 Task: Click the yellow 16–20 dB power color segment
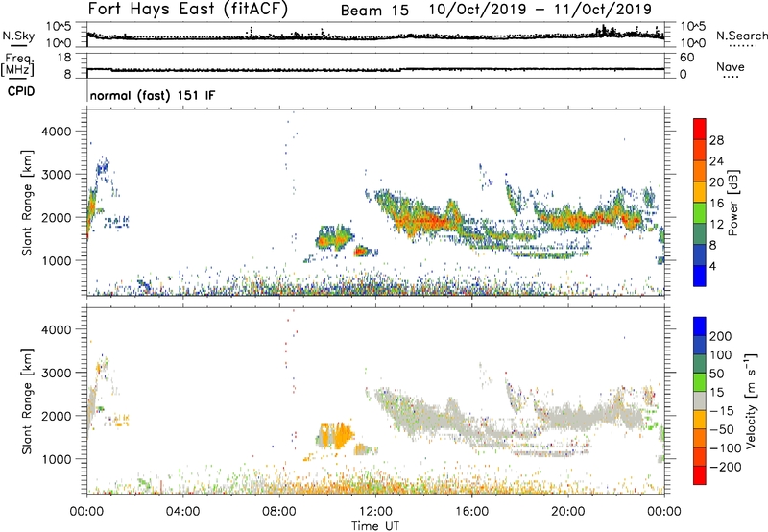point(700,191)
